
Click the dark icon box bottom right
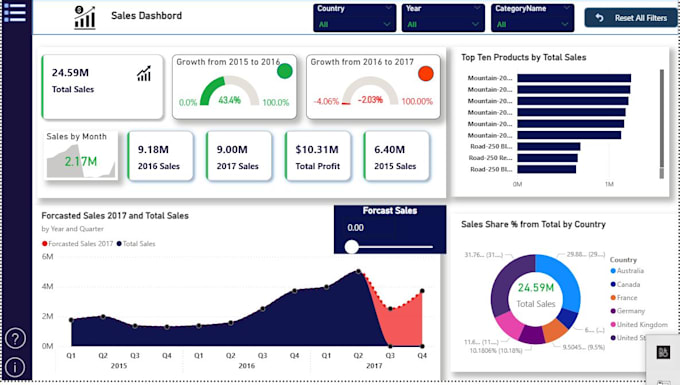[663, 352]
